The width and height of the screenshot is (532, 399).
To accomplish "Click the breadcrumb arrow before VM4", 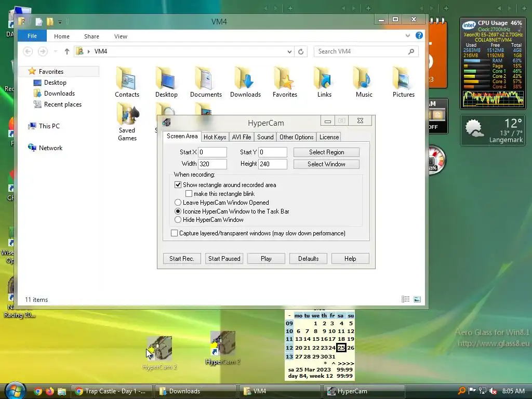I will 88,51.
